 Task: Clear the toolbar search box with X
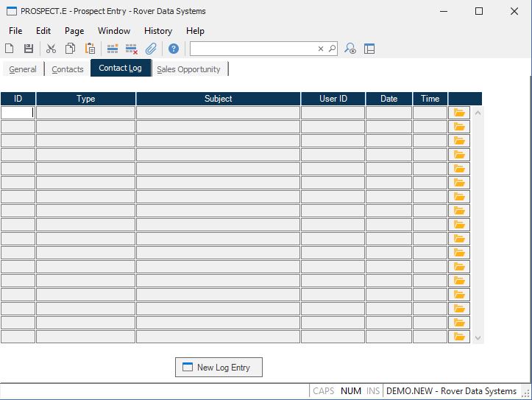click(x=321, y=49)
